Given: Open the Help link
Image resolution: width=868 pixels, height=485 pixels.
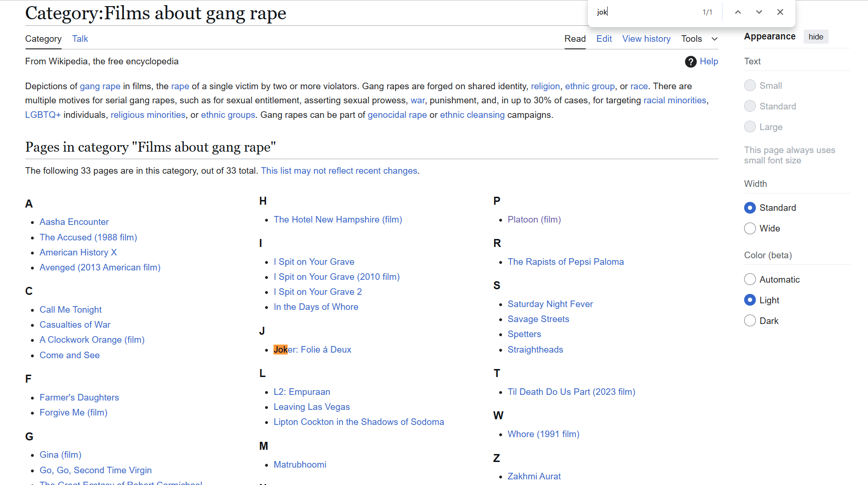Looking at the screenshot, I should pyautogui.click(x=708, y=62).
